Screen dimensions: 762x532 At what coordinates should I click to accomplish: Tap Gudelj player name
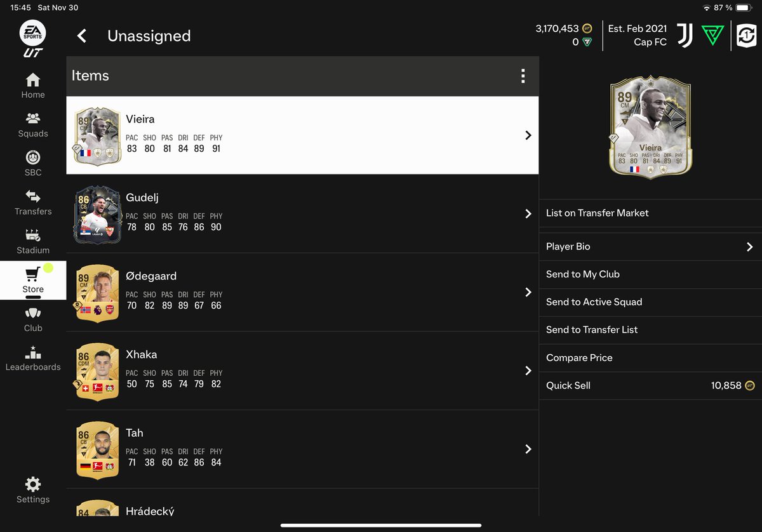pyautogui.click(x=142, y=198)
